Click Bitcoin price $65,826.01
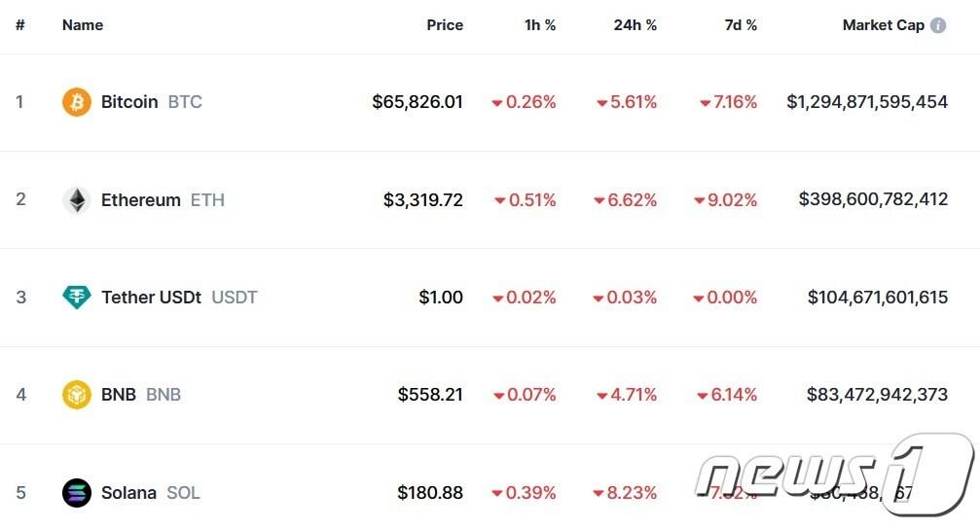This screenshot has width=980, height=528. point(417,102)
